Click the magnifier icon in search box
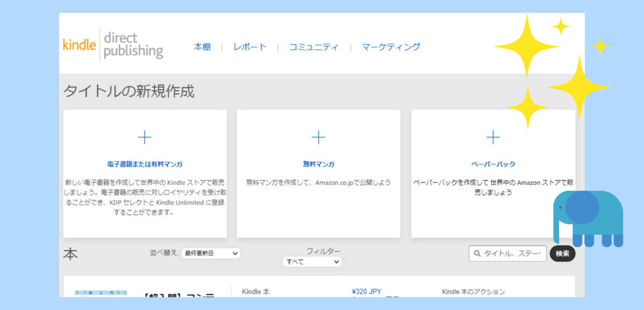This screenshot has height=310, width=644. tap(477, 254)
